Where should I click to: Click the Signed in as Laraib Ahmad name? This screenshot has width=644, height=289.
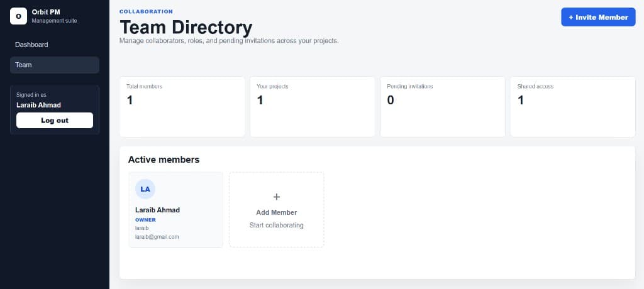[x=38, y=105]
